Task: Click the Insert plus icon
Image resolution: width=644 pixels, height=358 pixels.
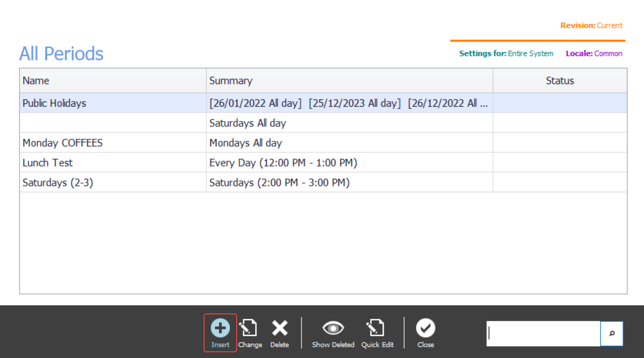Action: pyautogui.click(x=220, y=328)
